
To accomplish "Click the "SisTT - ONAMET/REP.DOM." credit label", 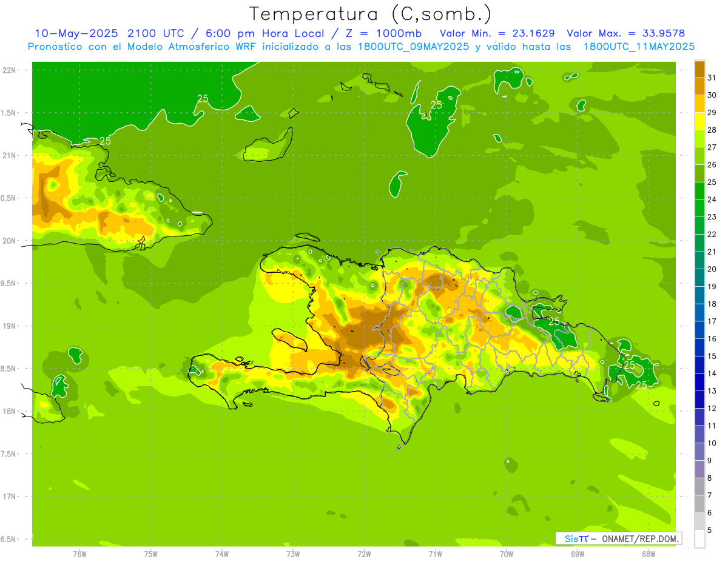I will [x=619, y=538].
